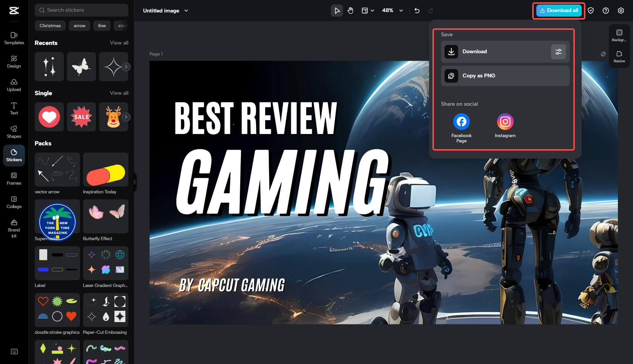Add the reindeer sticker
This screenshot has width=633, height=364.
[x=113, y=117]
